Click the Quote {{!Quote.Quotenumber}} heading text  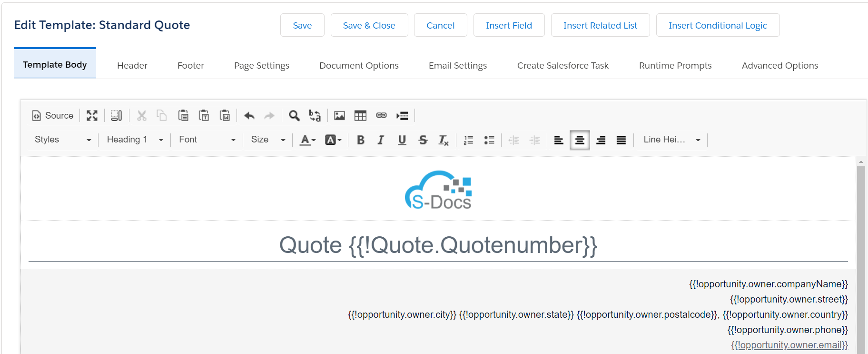(438, 245)
